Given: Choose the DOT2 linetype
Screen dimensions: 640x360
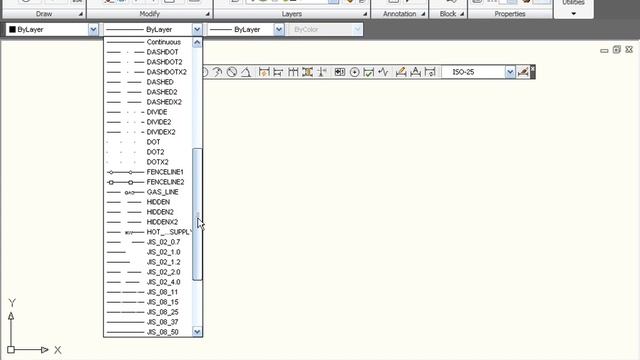Looking at the screenshot, I should pyautogui.click(x=148, y=152).
